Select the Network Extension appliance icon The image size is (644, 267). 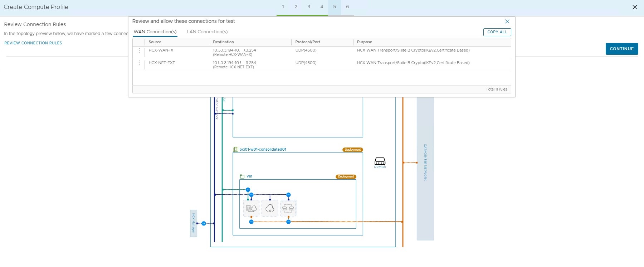288,208
